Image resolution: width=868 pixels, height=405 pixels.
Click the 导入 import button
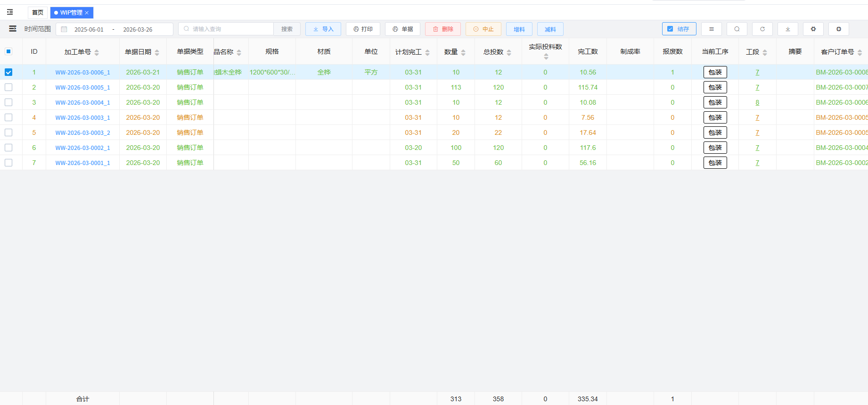(x=323, y=29)
